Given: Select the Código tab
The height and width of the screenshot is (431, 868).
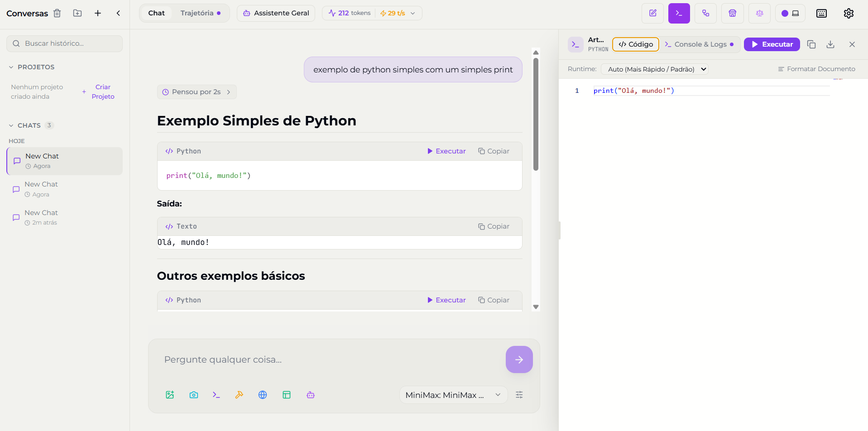Looking at the screenshot, I should 636,44.
